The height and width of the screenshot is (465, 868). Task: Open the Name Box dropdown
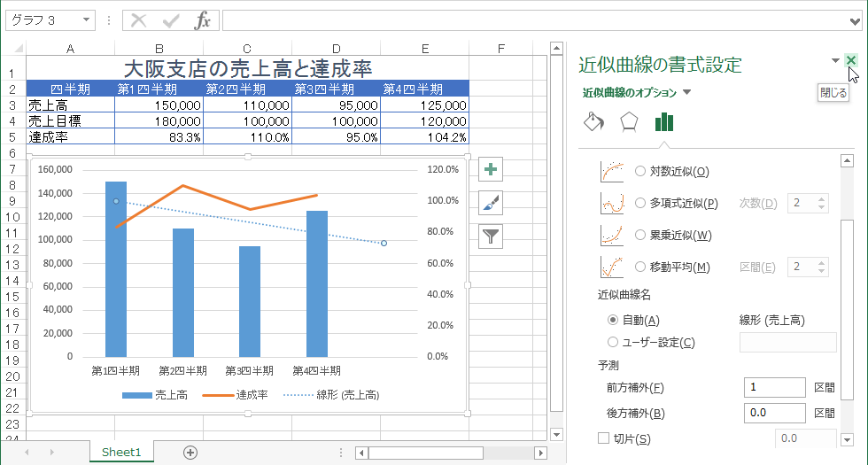[86, 20]
